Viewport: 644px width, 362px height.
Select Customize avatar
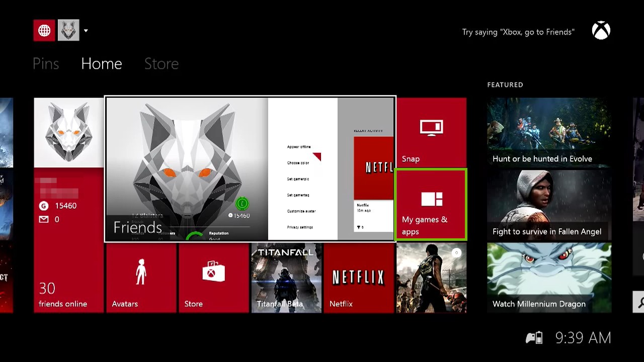pos(302,211)
